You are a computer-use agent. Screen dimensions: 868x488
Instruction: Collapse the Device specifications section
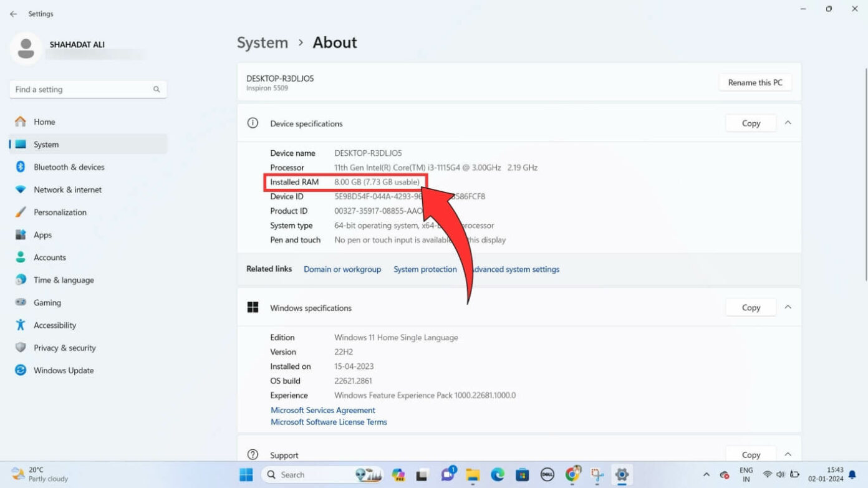788,123
